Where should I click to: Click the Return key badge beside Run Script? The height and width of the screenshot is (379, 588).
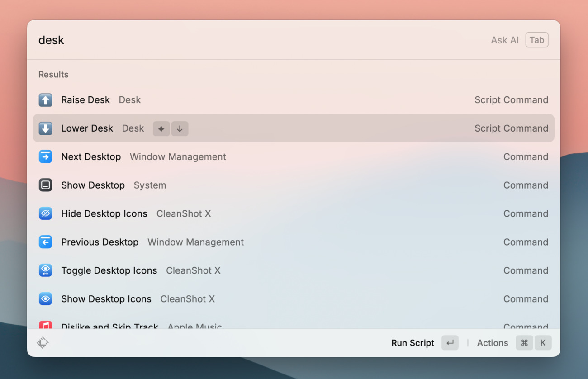[450, 343]
